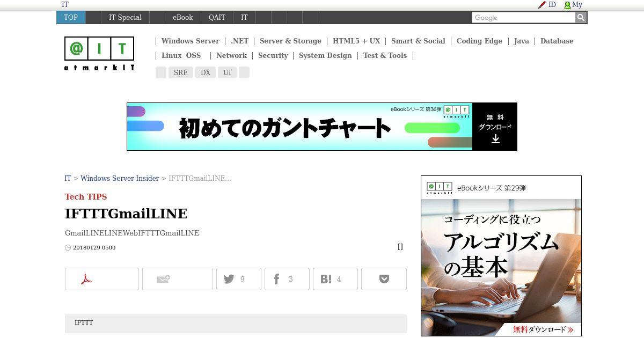
Task: Click the UI tag button
Action: (227, 72)
